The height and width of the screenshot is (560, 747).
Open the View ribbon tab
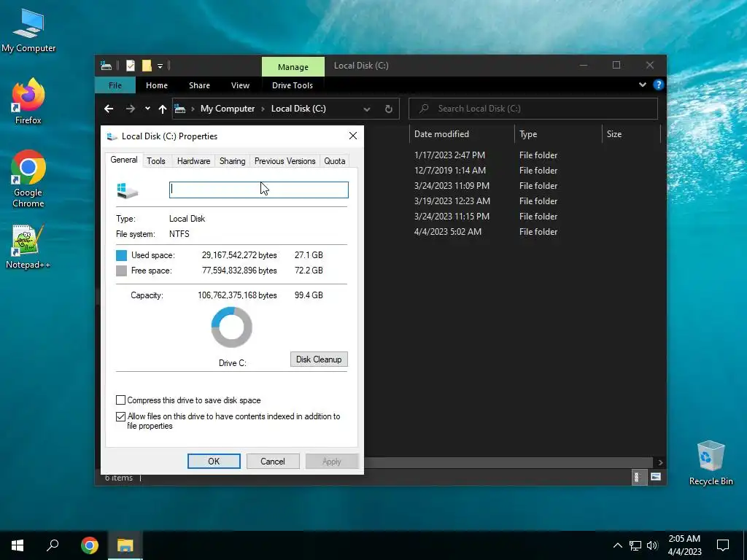point(240,85)
